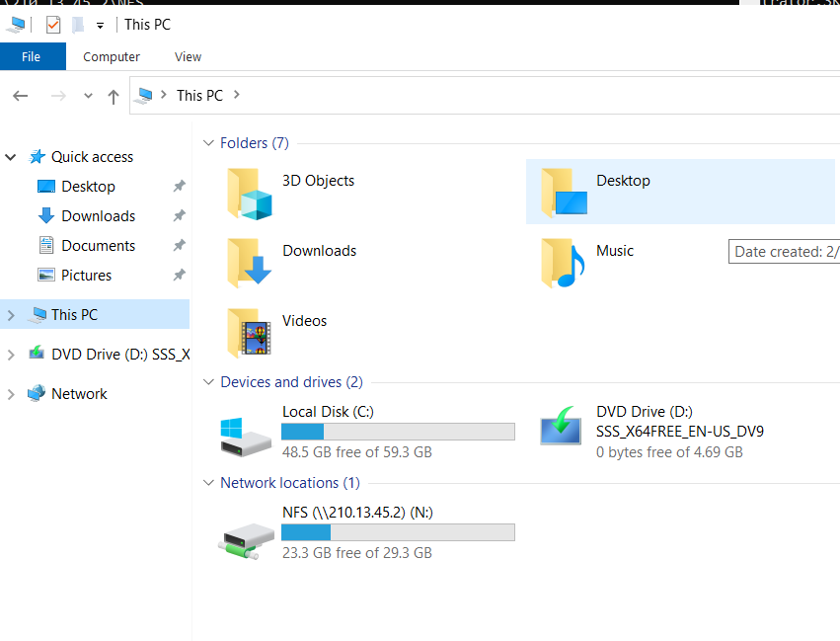Screen dimensions: 840x641
Task: Click the Local Disk (C:) usage bar
Action: (x=398, y=432)
